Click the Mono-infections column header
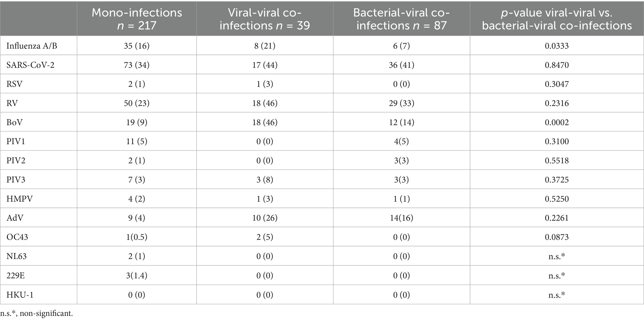 point(137,19)
